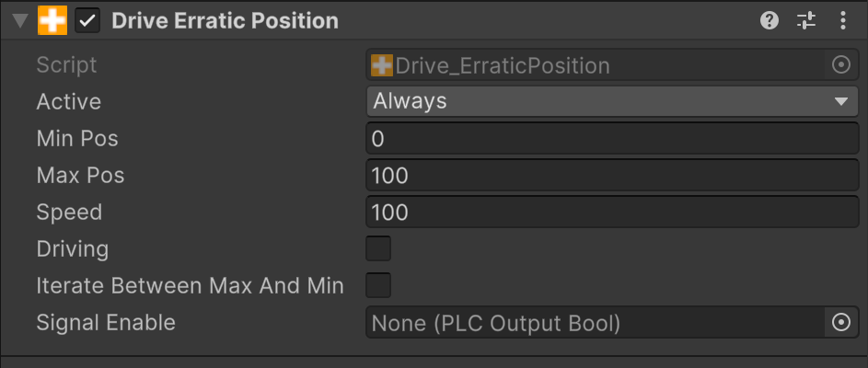Viewport: 868px width, 368px height.
Task: Click the Max Pos input field
Action: [612, 176]
